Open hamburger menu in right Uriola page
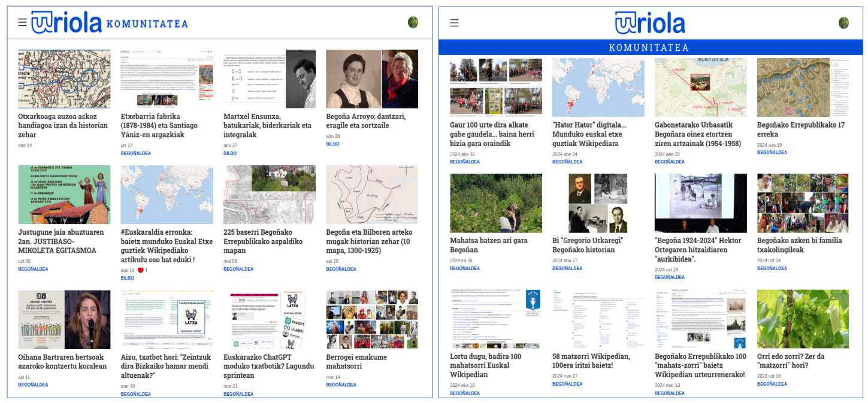Image resolution: width=868 pixels, height=403 pixels. [454, 23]
